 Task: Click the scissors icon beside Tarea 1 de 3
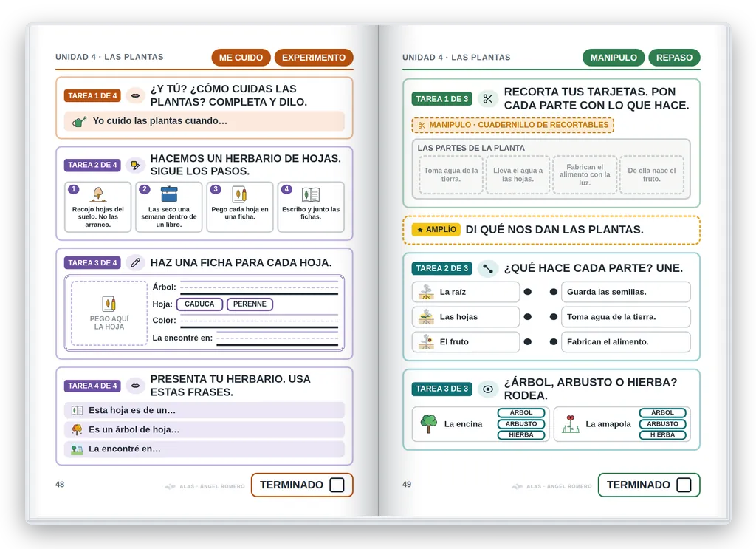coord(488,99)
